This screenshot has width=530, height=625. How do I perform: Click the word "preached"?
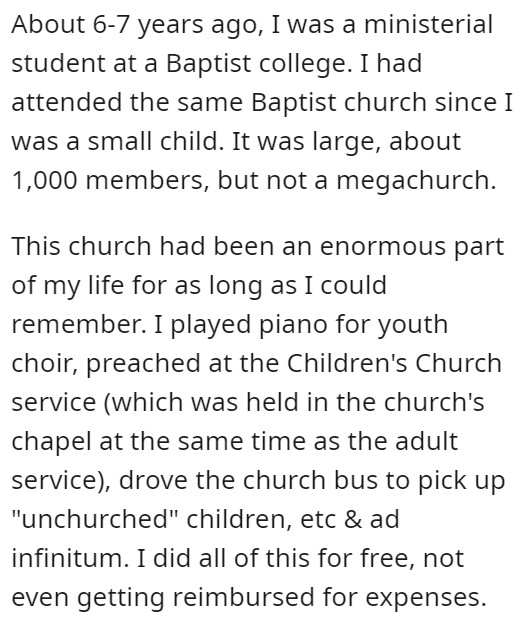click(143, 363)
